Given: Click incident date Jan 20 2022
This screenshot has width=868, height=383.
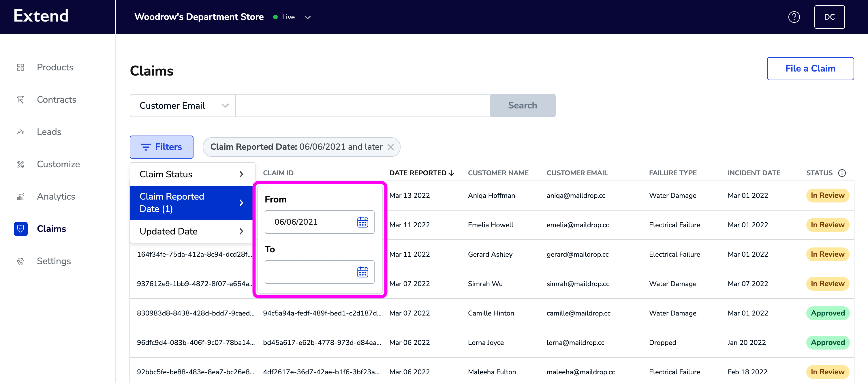Looking at the screenshot, I should [x=746, y=343].
